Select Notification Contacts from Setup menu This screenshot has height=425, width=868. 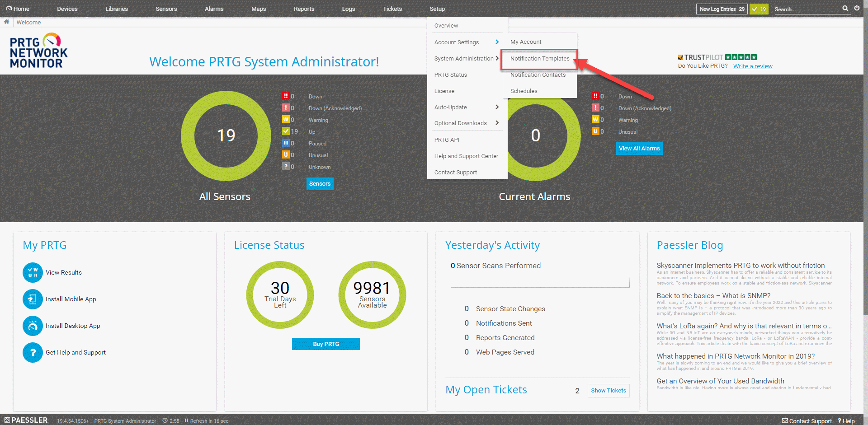[538, 75]
